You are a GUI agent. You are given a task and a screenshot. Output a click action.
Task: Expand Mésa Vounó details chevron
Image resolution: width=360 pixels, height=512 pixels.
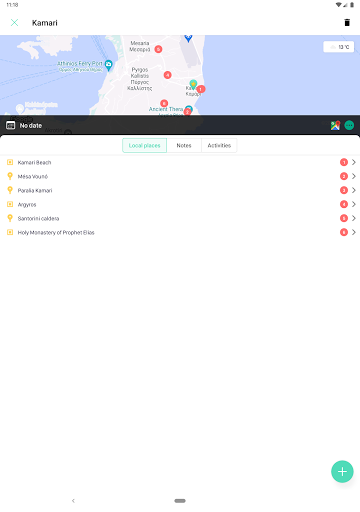pos(354,176)
